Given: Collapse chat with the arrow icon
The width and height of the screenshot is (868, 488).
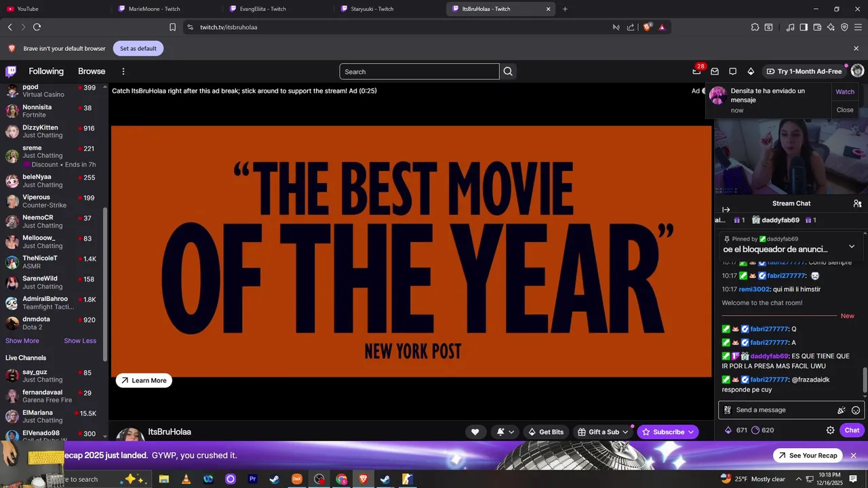Looking at the screenshot, I should [726, 209].
